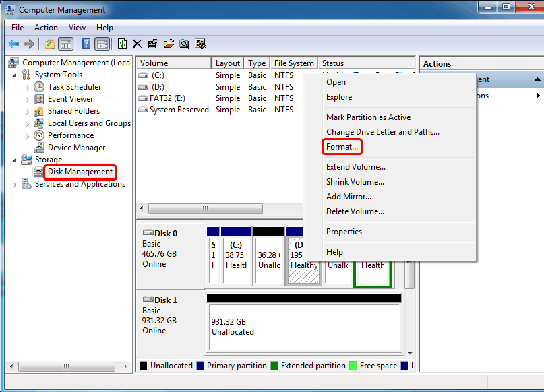Expand Local Users and Groups node

point(27,124)
